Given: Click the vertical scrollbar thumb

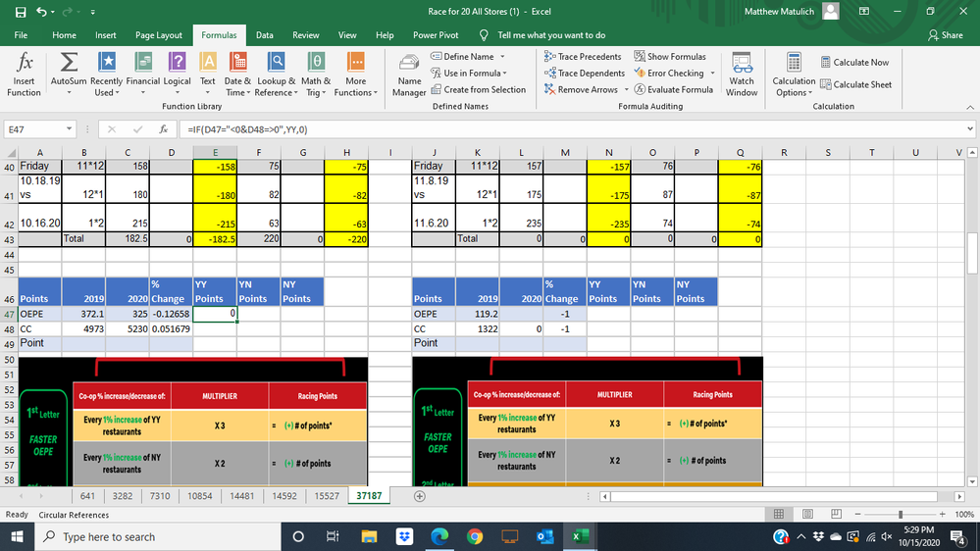Looking at the screenshot, I should (x=972, y=253).
